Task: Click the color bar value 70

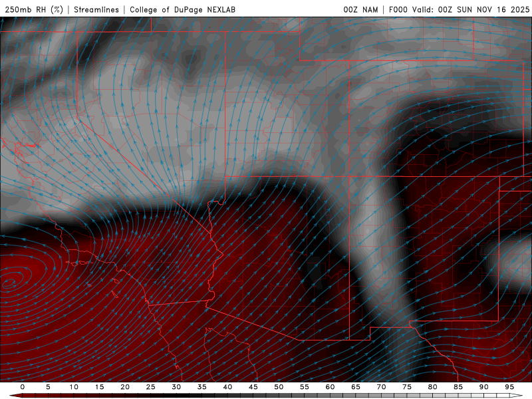Action: click(381, 387)
